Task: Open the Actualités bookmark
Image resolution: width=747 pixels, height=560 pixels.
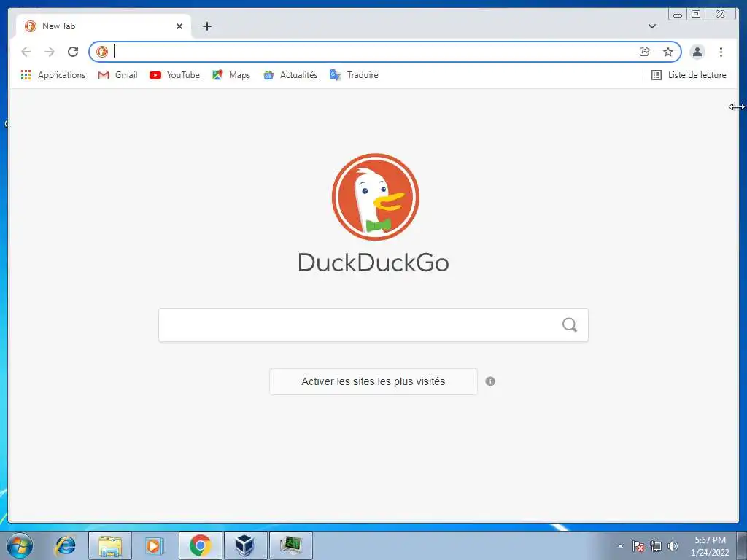Action: pyautogui.click(x=290, y=75)
